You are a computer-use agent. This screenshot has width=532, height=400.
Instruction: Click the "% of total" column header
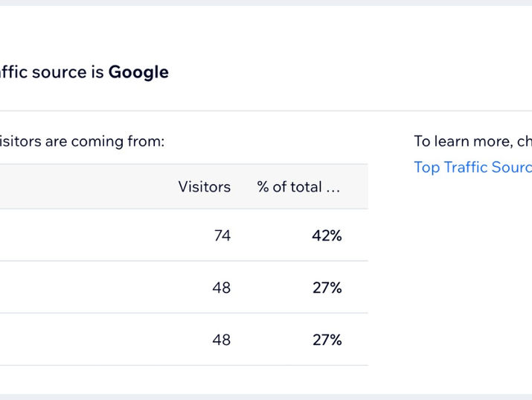pyautogui.click(x=298, y=187)
